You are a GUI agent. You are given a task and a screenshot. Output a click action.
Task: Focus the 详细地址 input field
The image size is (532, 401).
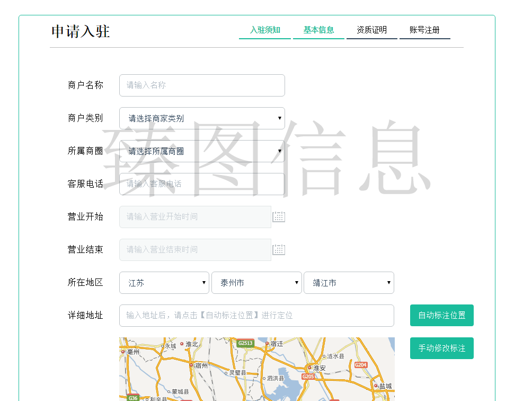[x=257, y=316]
